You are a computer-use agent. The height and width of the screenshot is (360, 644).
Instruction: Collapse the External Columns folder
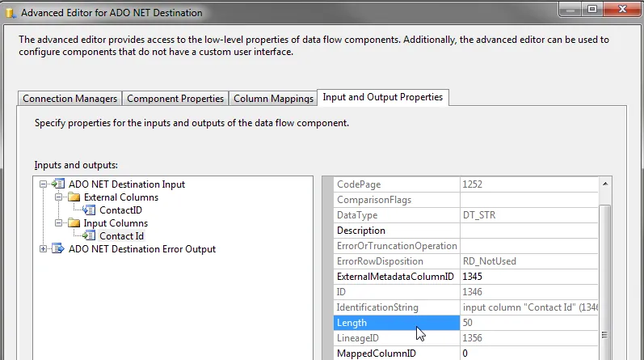point(59,197)
